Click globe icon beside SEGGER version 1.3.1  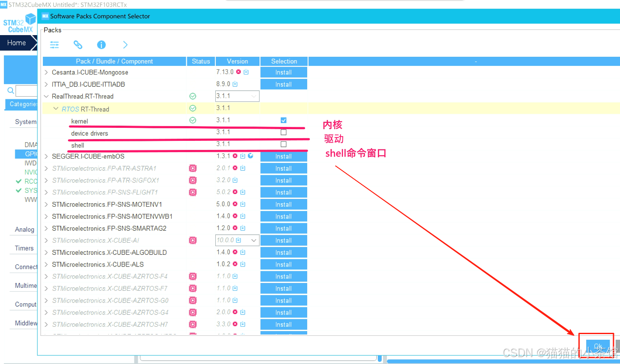click(250, 156)
